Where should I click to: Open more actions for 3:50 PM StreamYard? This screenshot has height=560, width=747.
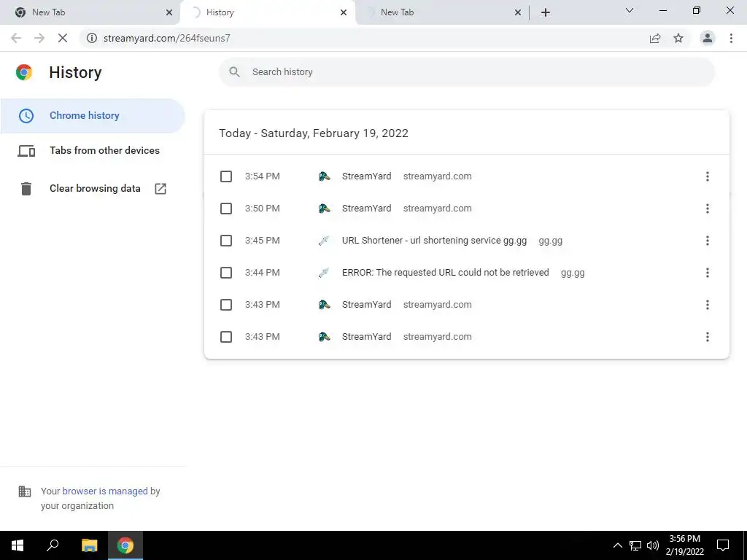[708, 209]
